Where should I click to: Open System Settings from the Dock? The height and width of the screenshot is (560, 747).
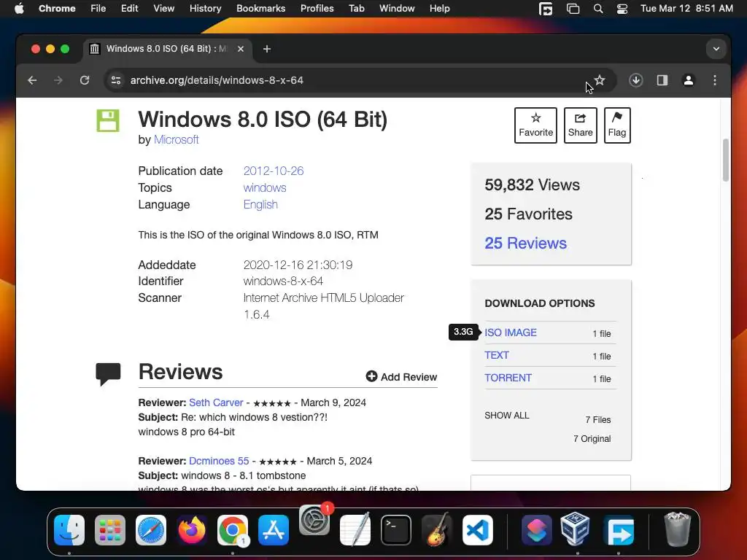click(x=314, y=520)
